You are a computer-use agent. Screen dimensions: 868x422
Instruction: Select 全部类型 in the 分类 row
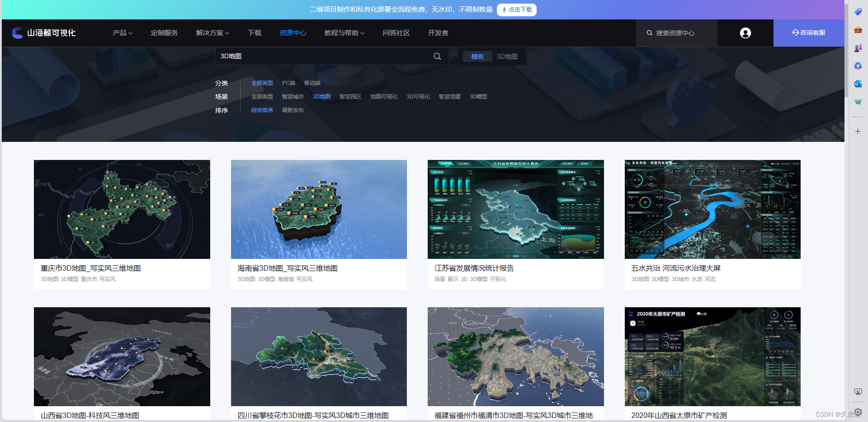(262, 83)
